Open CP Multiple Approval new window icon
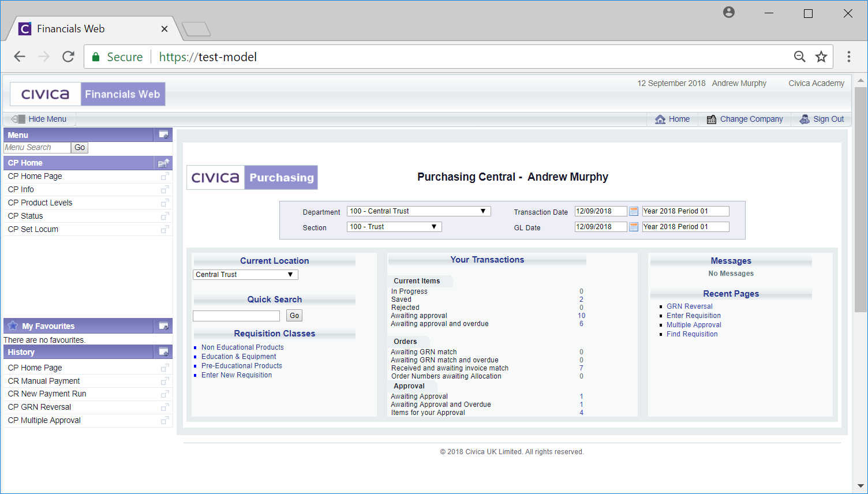868x494 pixels. pos(165,420)
